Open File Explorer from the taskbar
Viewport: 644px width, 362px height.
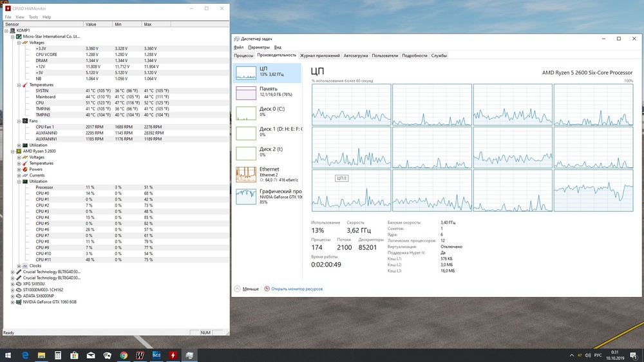[x=41, y=356]
